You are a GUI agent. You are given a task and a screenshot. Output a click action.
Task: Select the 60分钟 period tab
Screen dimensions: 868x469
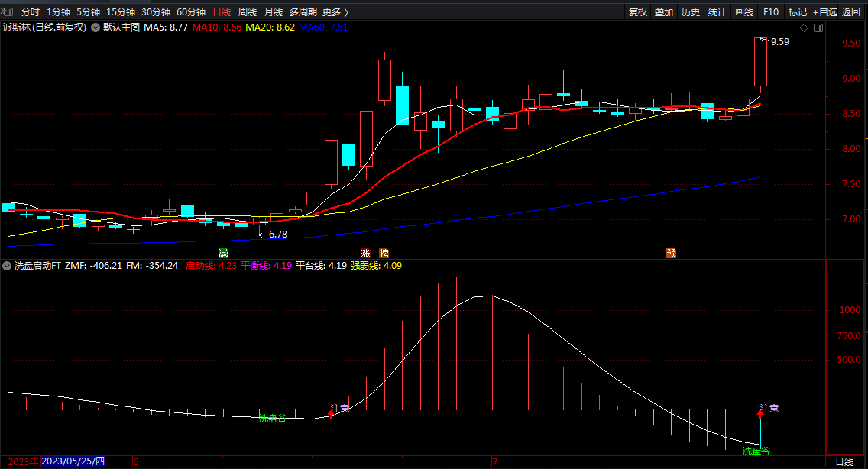191,12
